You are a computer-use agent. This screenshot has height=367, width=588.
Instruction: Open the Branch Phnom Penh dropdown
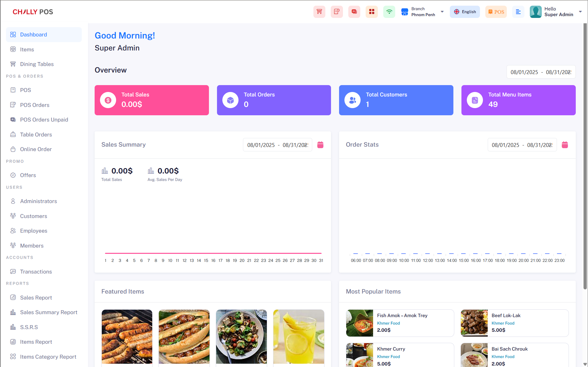point(422,12)
